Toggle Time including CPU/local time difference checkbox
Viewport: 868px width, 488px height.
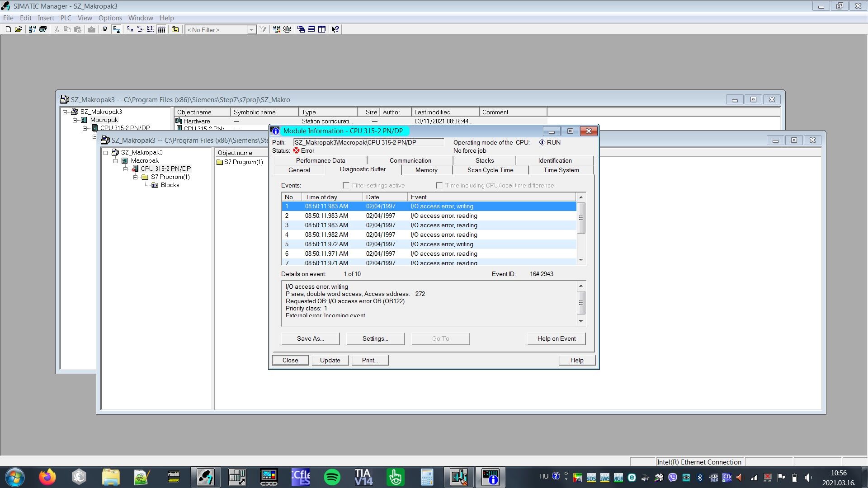click(439, 185)
